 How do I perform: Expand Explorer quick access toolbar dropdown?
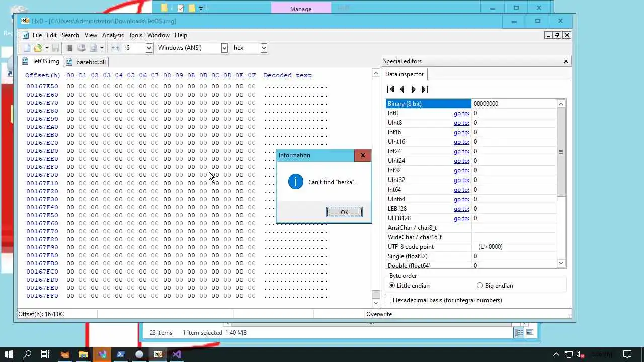click(201, 8)
